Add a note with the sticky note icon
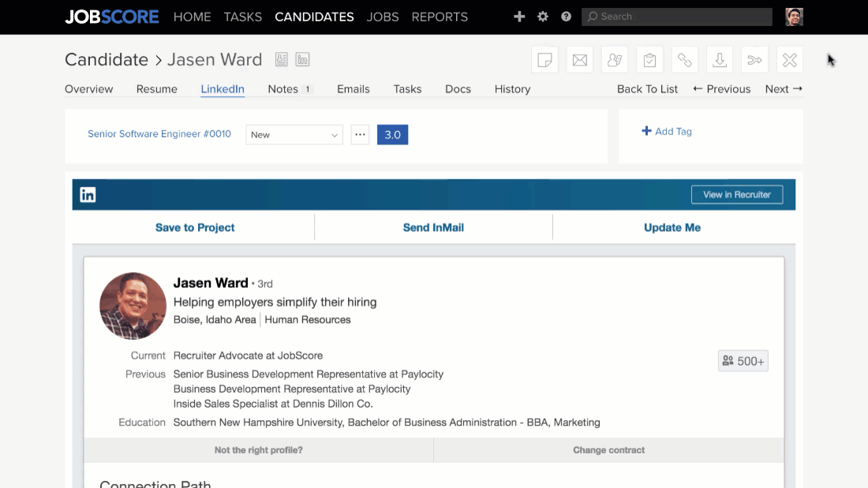Image resolution: width=868 pixels, height=488 pixels. (x=544, y=60)
